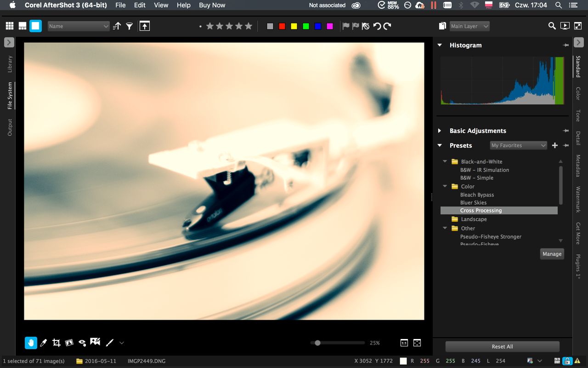
Task: Start the slideshow from the top toolbar
Action: (565, 26)
